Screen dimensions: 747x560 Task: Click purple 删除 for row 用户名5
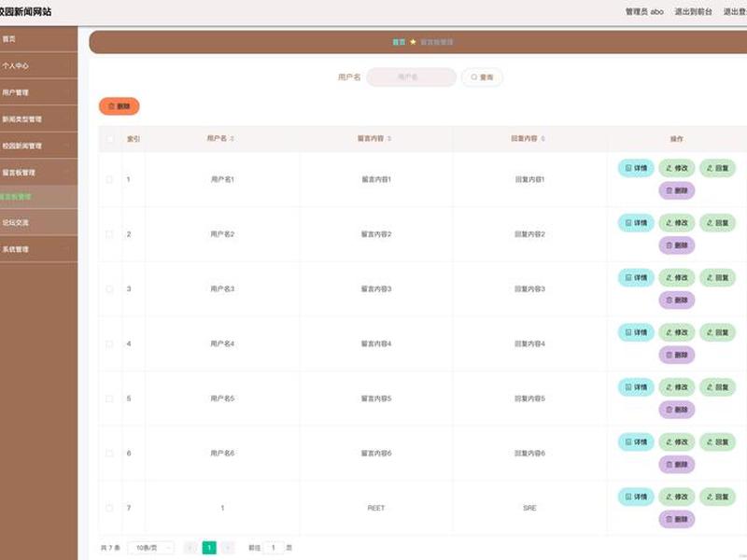676,410
